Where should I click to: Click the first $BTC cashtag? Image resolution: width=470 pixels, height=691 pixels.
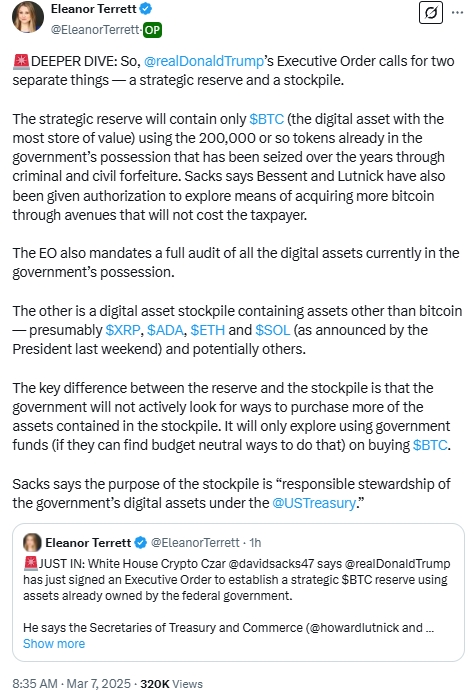click(x=266, y=119)
